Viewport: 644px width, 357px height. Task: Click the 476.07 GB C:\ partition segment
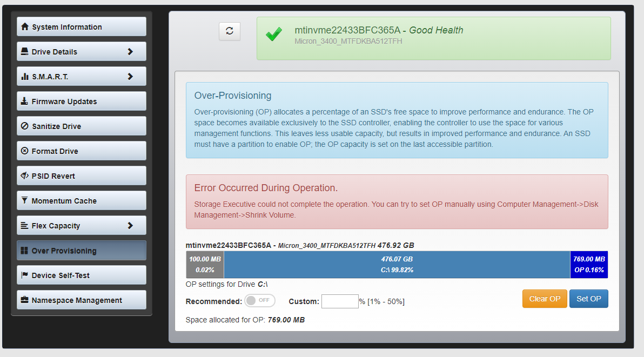point(397,265)
